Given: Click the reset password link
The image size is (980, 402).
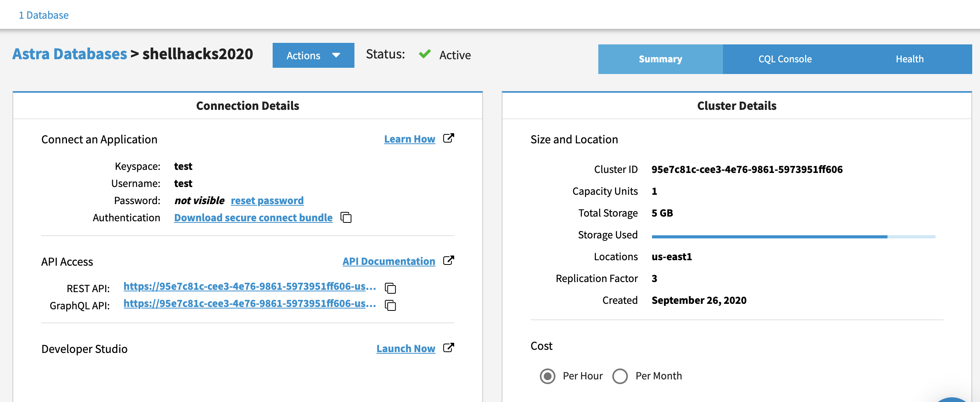Looking at the screenshot, I should 267,201.
